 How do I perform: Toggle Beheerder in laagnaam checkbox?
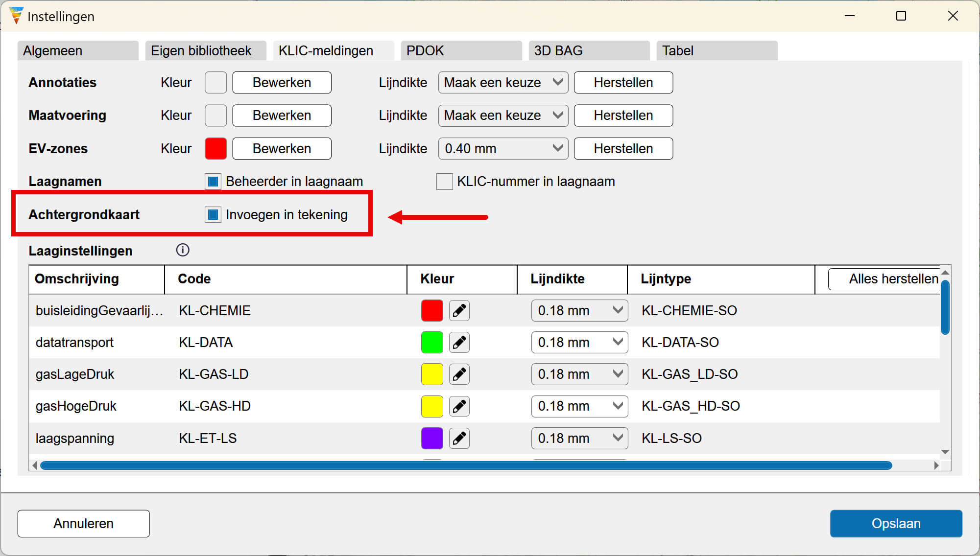pyautogui.click(x=213, y=182)
